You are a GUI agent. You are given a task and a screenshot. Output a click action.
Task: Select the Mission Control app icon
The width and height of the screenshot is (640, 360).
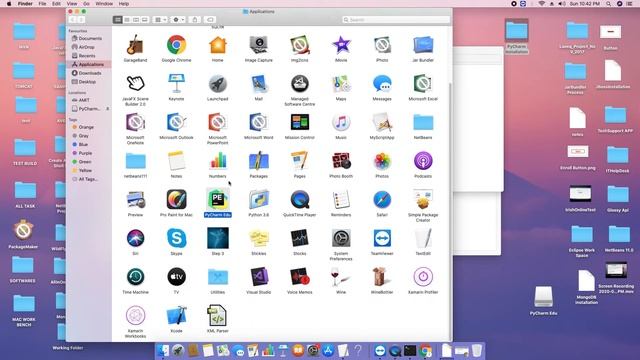pos(300,122)
